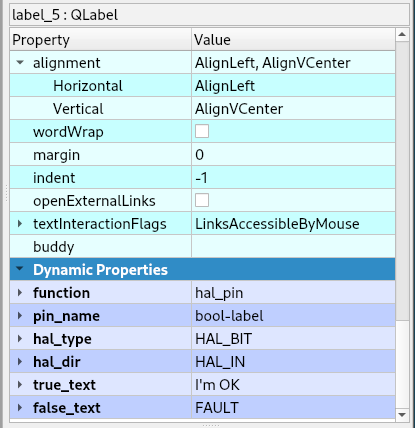This screenshot has height=428, width=415.
Task: Select the margin value field
Action: (x=293, y=155)
